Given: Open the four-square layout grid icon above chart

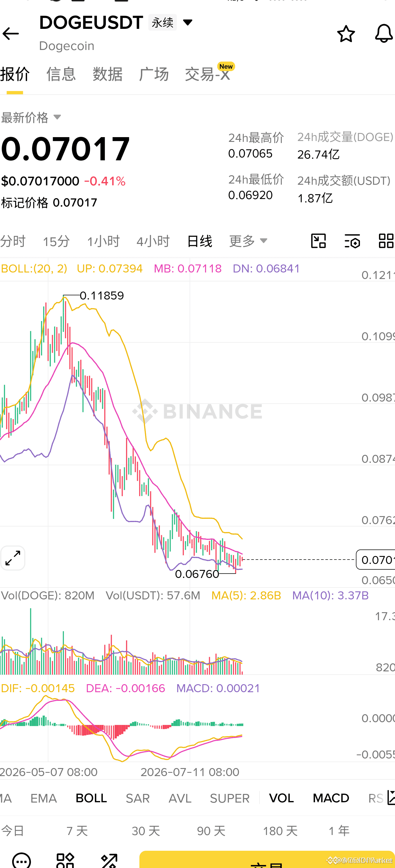Looking at the screenshot, I should pos(386,241).
